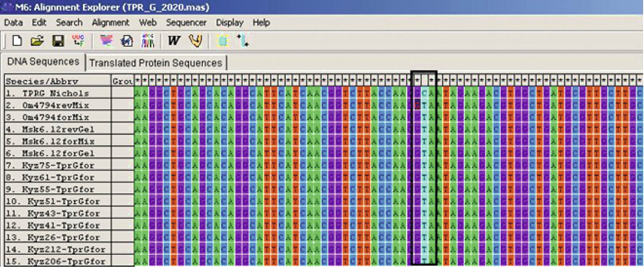Switch to Translated Protein Sequences tab
The height and width of the screenshot is (267, 644).
155,63
